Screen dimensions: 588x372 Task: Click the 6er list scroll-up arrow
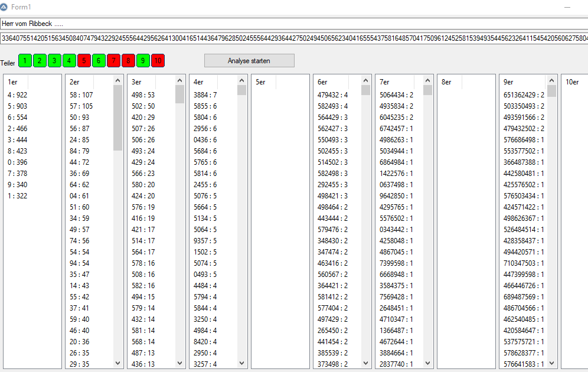pyautogui.click(x=365, y=81)
